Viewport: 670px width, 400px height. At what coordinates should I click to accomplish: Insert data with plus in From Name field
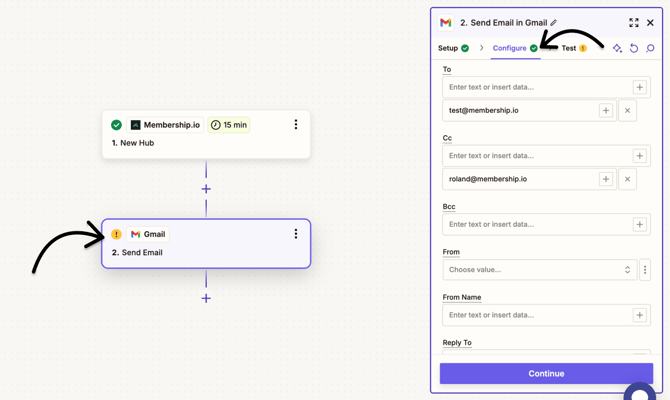click(640, 315)
